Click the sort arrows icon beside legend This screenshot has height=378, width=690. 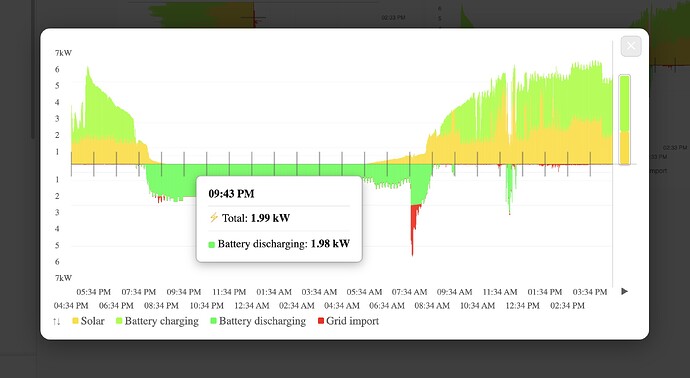[56, 321]
